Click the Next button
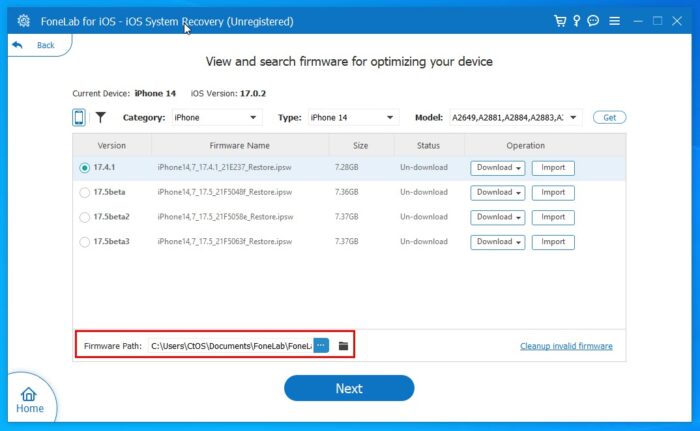 click(349, 388)
